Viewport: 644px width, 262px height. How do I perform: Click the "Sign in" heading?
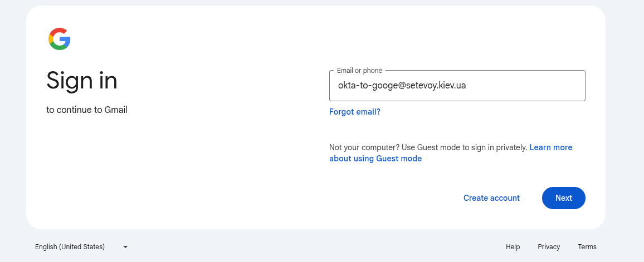point(82,81)
